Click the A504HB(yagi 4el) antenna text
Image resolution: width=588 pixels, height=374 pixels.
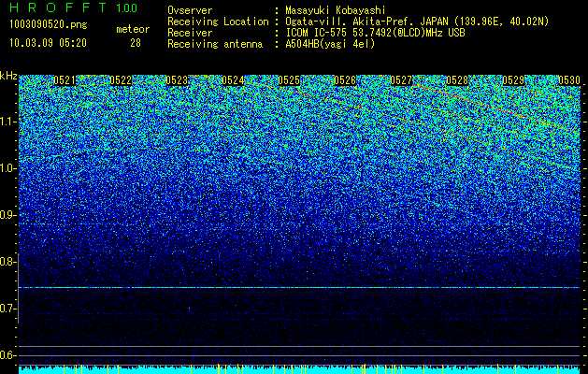pos(330,44)
